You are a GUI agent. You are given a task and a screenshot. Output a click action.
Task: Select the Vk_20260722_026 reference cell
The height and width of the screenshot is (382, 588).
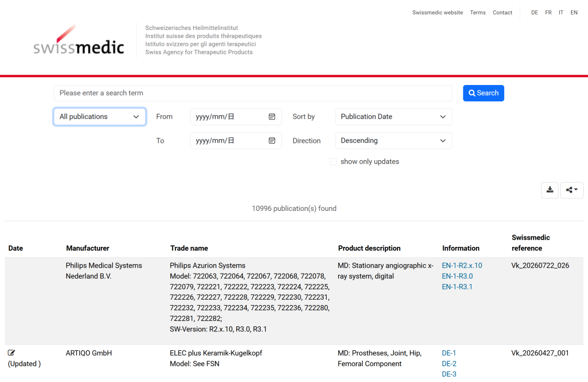[540, 266]
